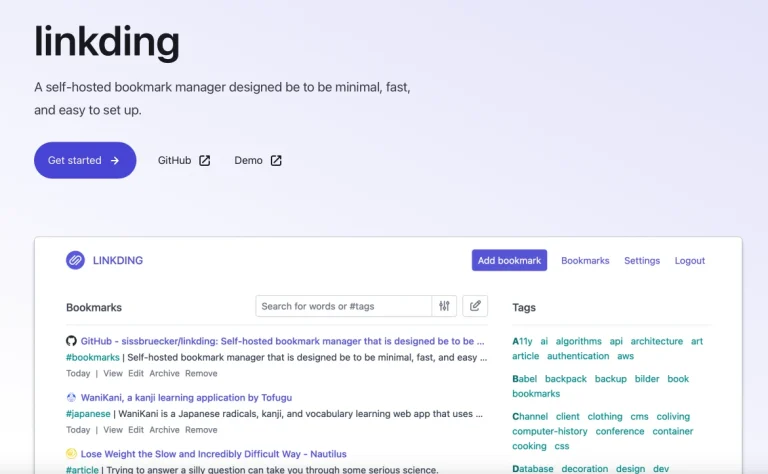This screenshot has width=768, height=474.
Task: Click View on the WaniKani bookmark
Action: pyautogui.click(x=113, y=429)
